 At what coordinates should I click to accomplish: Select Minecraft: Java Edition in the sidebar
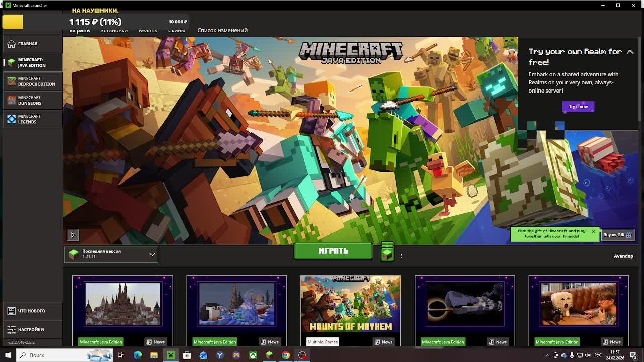click(32, 63)
